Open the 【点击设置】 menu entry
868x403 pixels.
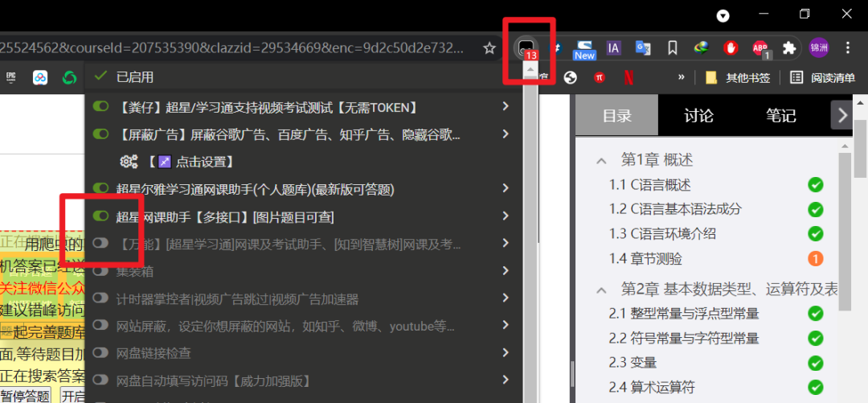pyautogui.click(x=190, y=162)
